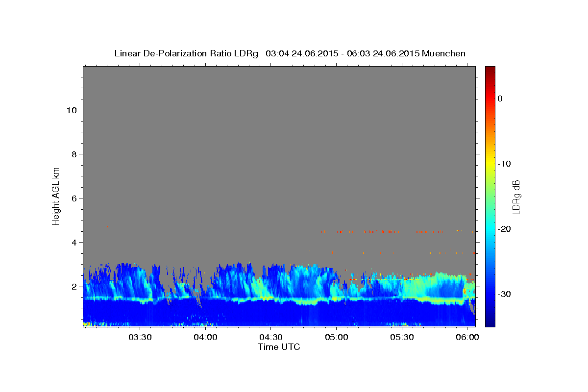Viewport: 588px width, 392px height.
Task: Click the yellow region of the colorbar
Action: pyautogui.click(x=490, y=164)
